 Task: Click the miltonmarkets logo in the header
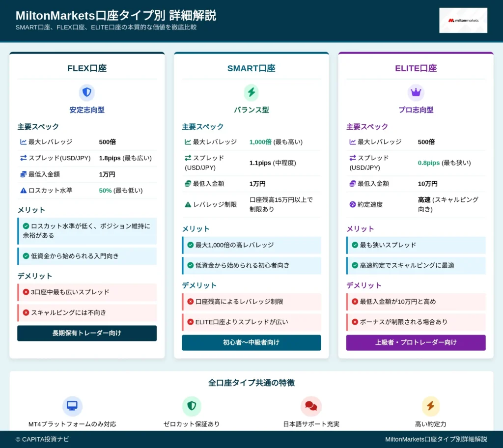[x=463, y=21]
